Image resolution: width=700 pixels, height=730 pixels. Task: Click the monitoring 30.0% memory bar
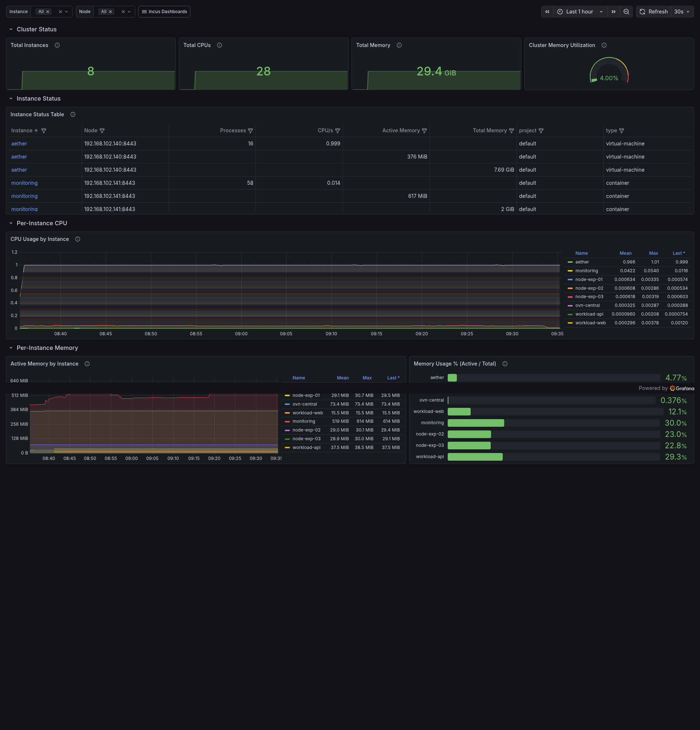click(476, 423)
